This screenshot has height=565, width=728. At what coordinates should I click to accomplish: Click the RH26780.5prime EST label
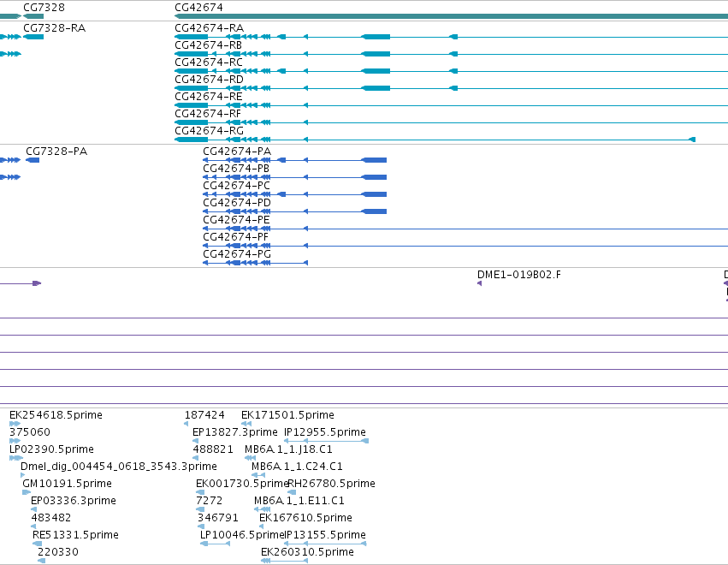(332, 484)
